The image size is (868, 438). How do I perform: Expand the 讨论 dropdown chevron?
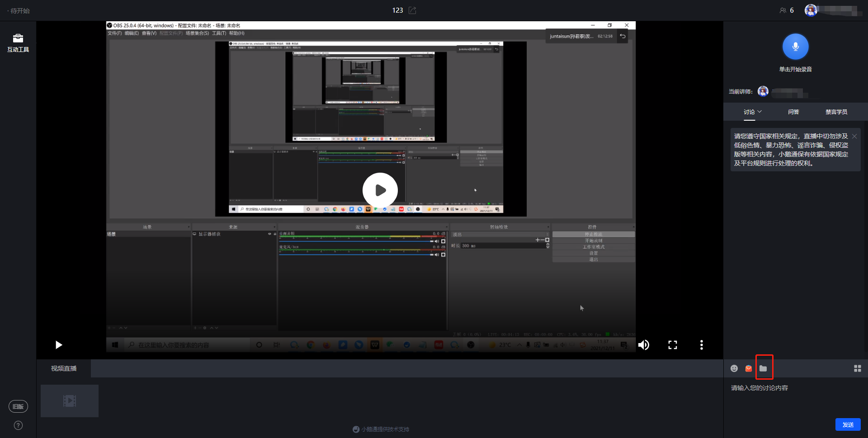pyautogui.click(x=760, y=112)
